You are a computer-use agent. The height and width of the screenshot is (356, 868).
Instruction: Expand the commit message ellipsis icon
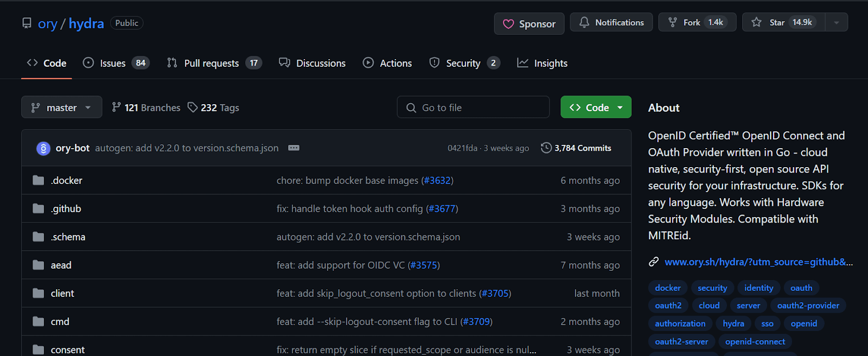click(293, 148)
